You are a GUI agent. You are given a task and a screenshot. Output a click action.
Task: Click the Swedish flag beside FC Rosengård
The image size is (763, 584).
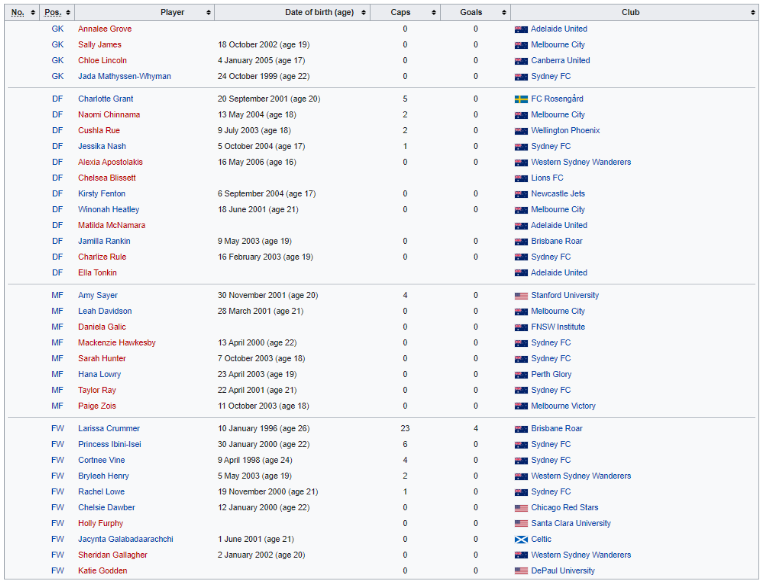(521, 99)
